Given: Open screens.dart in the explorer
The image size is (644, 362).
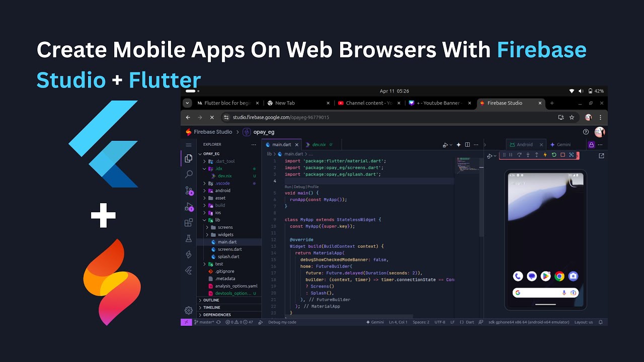Looking at the screenshot, I should pyautogui.click(x=229, y=249).
